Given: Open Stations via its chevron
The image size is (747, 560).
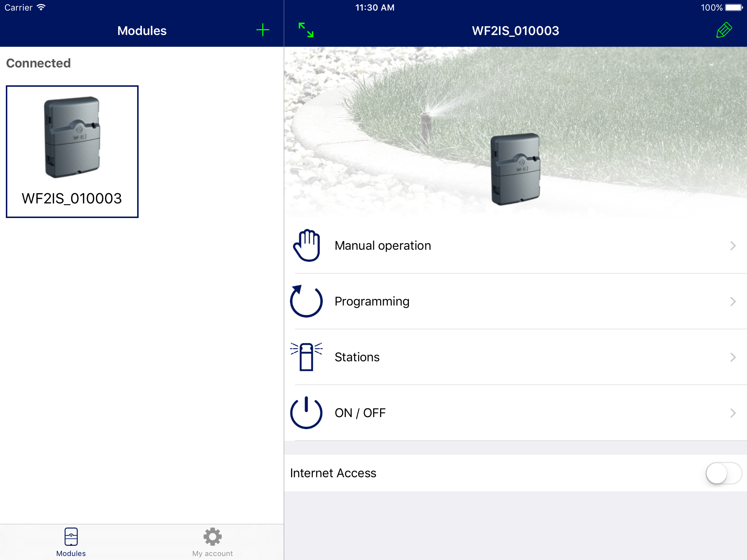Looking at the screenshot, I should click(x=733, y=357).
